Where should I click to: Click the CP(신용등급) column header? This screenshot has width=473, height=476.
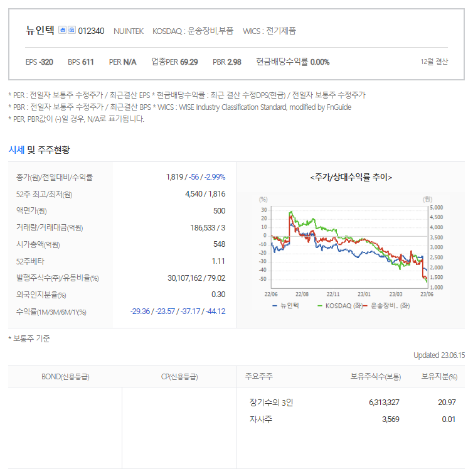[x=179, y=377]
